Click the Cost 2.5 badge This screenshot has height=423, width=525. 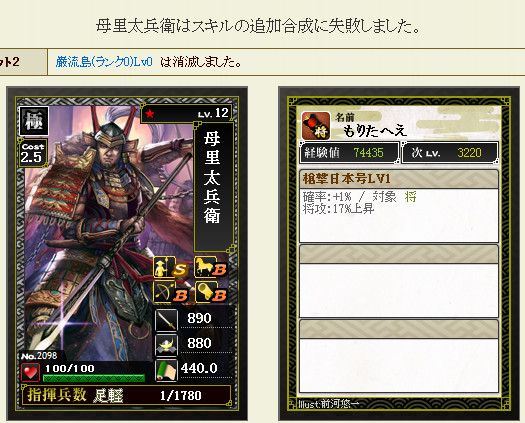pyautogui.click(x=32, y=153)
